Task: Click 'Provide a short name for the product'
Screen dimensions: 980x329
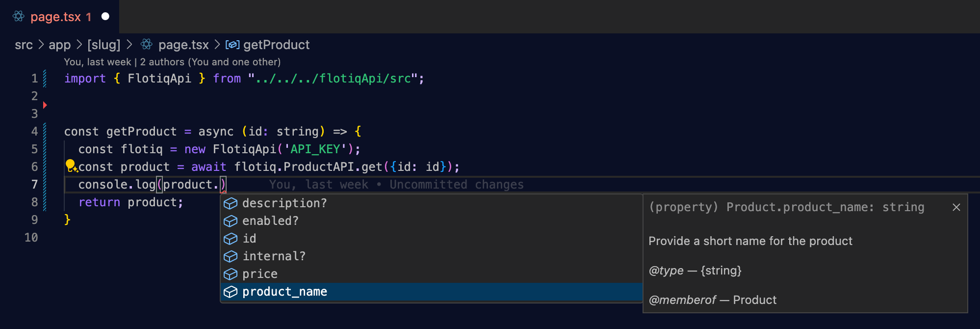Action: tap(750, 241)
